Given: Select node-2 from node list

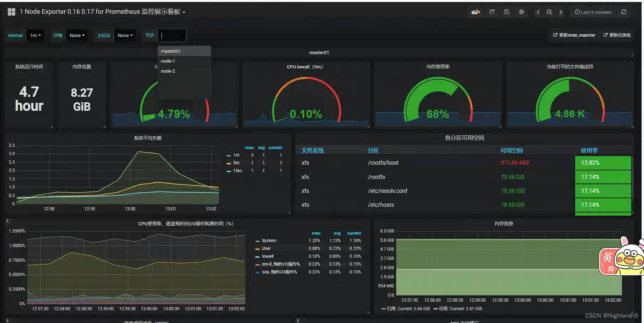Looking at the screenshot, I should pos(184,71).
